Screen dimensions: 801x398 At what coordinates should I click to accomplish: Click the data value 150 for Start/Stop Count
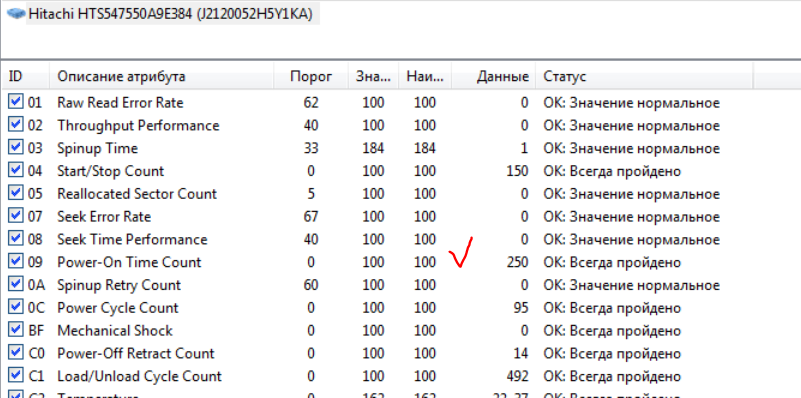(517, 171)
